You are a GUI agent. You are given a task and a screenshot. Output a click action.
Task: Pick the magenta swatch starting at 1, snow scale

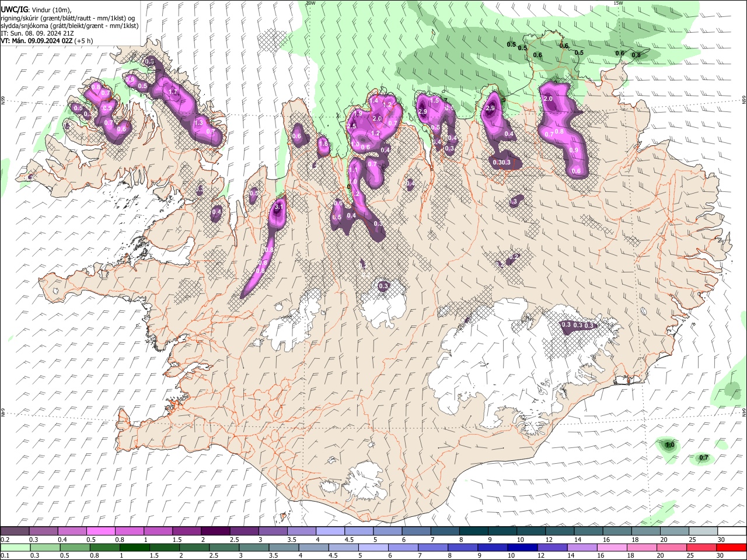[x=158, y=531]
